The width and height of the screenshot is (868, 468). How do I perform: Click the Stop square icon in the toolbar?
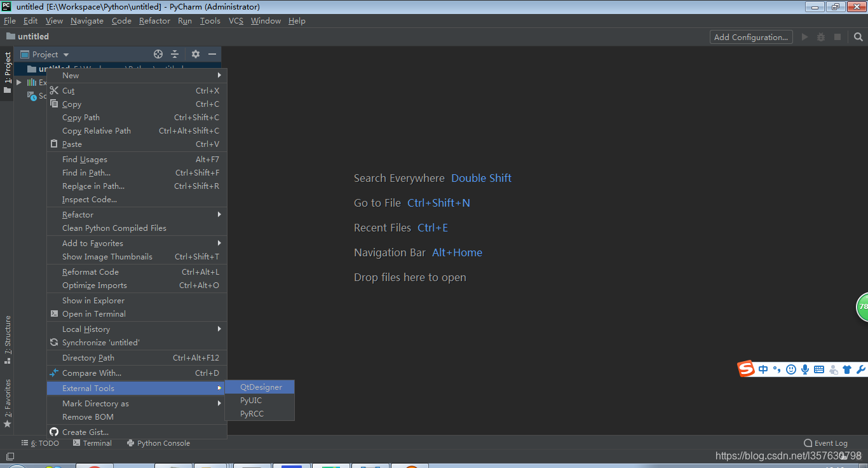click(837, 37)
